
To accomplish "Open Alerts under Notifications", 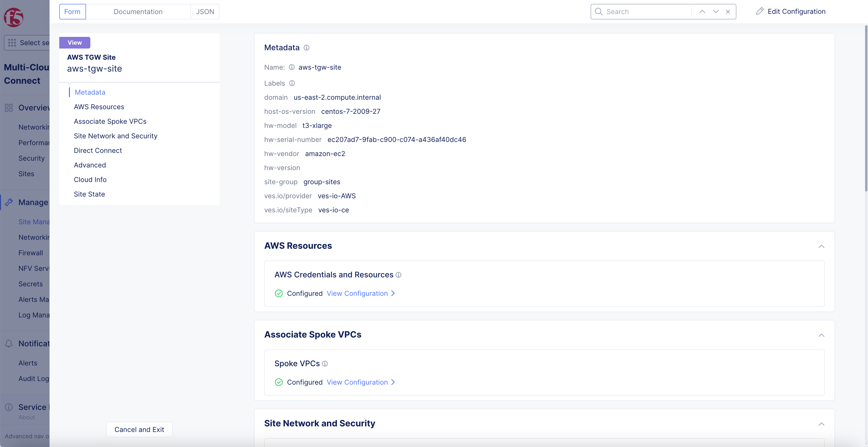I will point(28,363).
